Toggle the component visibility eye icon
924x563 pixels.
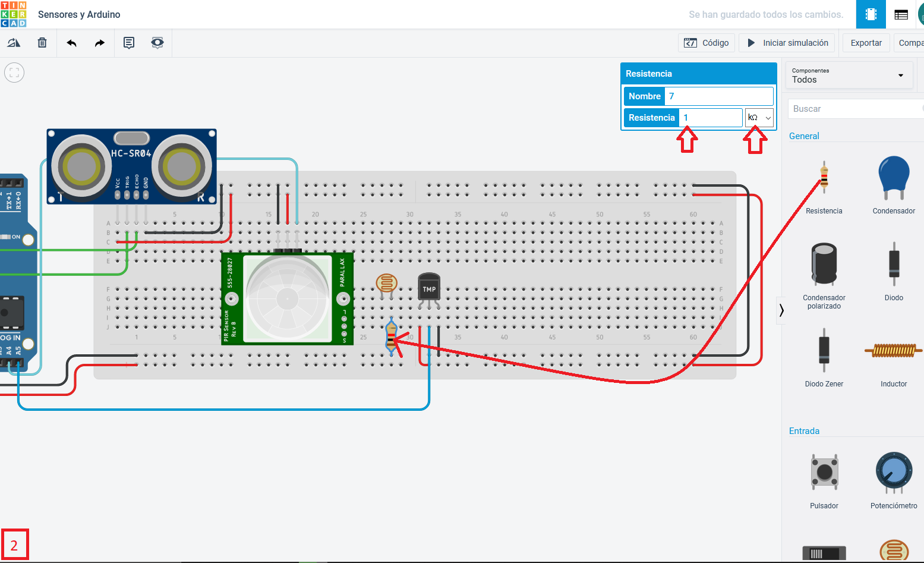157,42
